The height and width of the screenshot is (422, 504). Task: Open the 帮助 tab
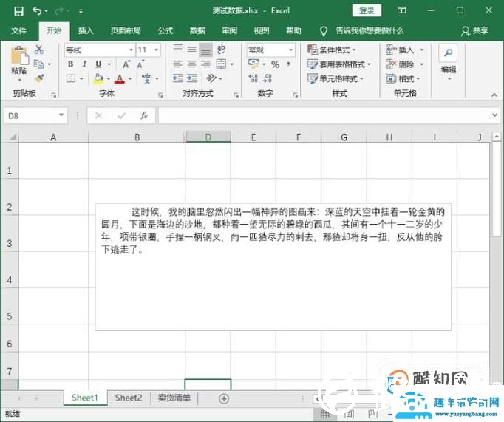[294, 30]
